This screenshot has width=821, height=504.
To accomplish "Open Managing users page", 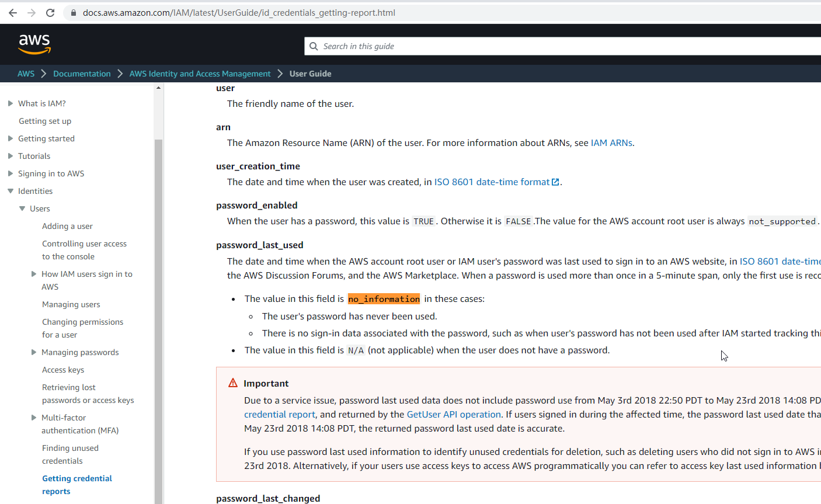I will (x=71, y=304).
